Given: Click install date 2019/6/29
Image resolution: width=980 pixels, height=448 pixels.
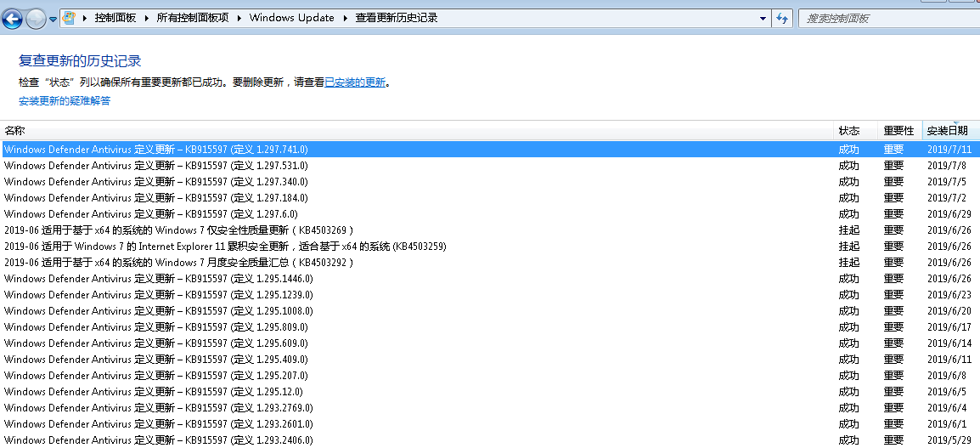Looking at the screenshot, I should pos(949,214).
